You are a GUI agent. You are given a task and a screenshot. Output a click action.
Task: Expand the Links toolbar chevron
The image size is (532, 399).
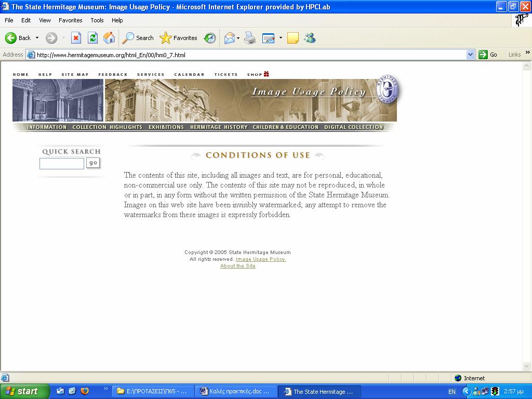tap(528, 52)
